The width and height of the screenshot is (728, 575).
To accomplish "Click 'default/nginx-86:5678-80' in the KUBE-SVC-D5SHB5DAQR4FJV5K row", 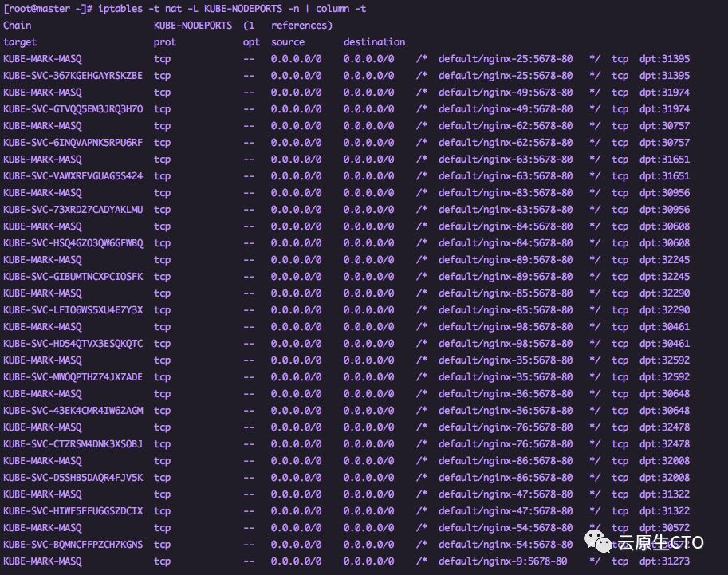I will 506,477.
